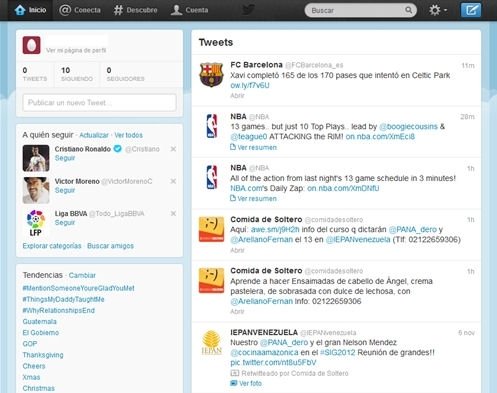Open FC Barcelona tweet's 11m timestamp
The image size is (497, 393).
[x=468, y=66]
